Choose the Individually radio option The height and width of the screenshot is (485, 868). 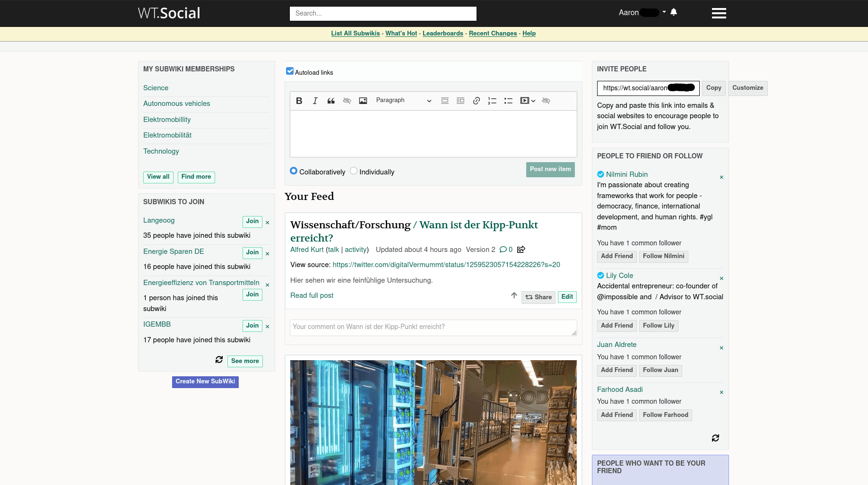point(354,171)
